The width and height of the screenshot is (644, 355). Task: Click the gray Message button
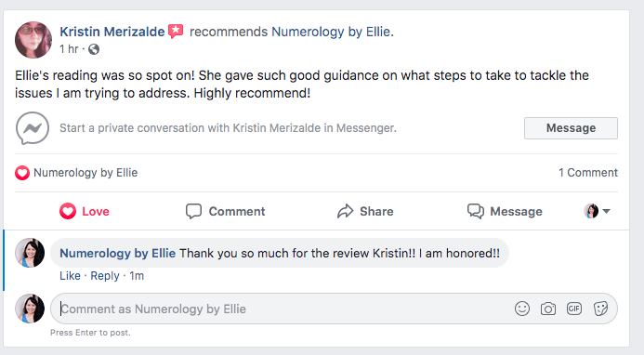(x=571, y=128)
